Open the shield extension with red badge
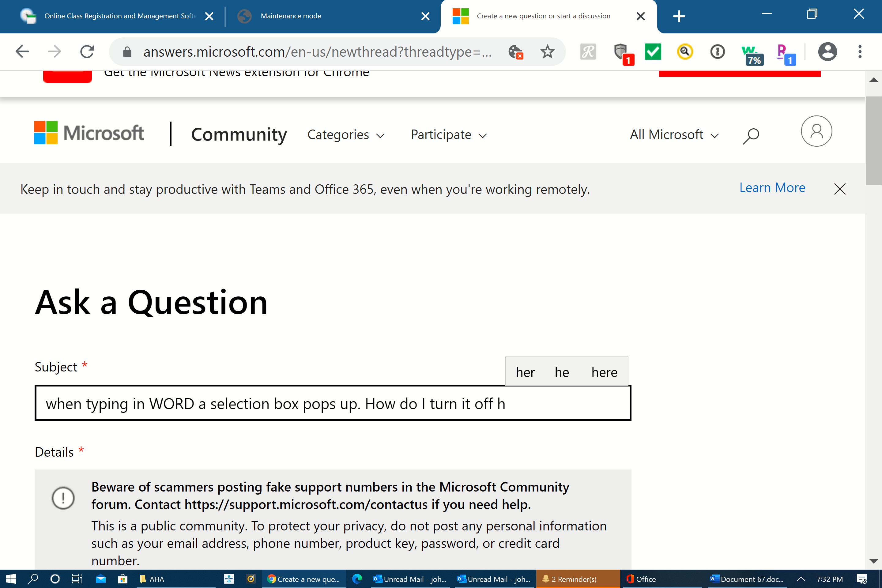Screen dimensions: 882x588 click(x=622, y=52)
